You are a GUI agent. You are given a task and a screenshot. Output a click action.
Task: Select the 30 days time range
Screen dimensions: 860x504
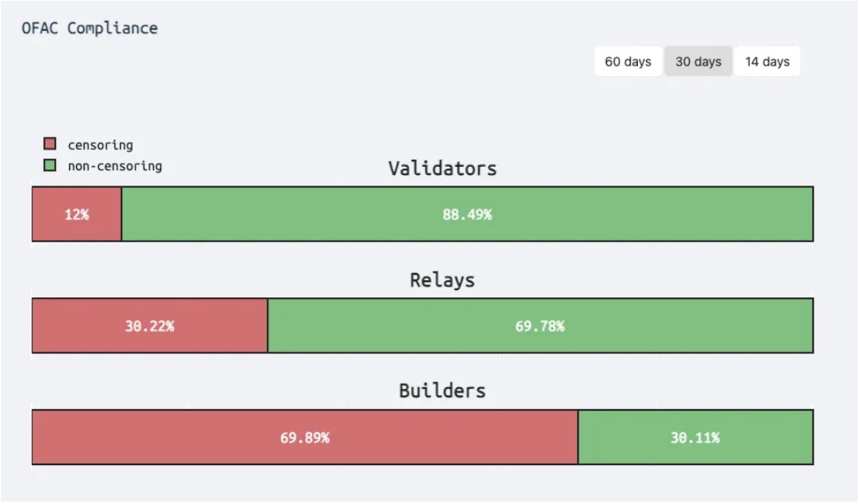pyautogui.click(x=698, y=62)
